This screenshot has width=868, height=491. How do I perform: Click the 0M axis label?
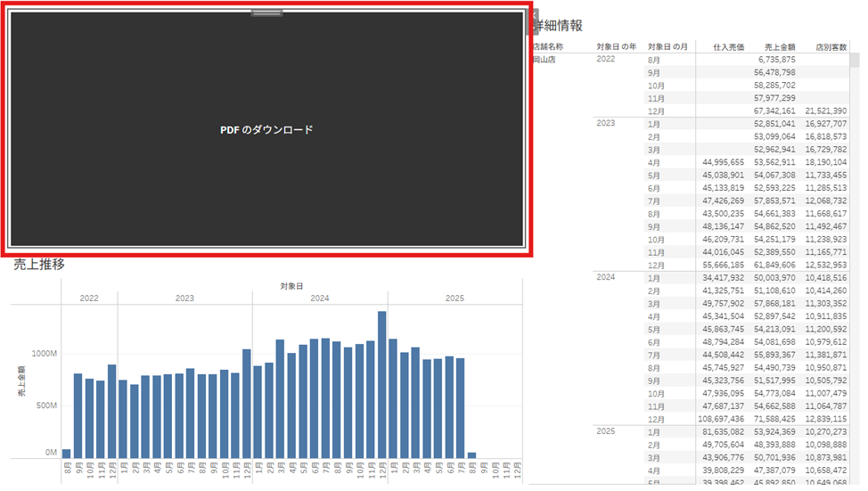51,453
